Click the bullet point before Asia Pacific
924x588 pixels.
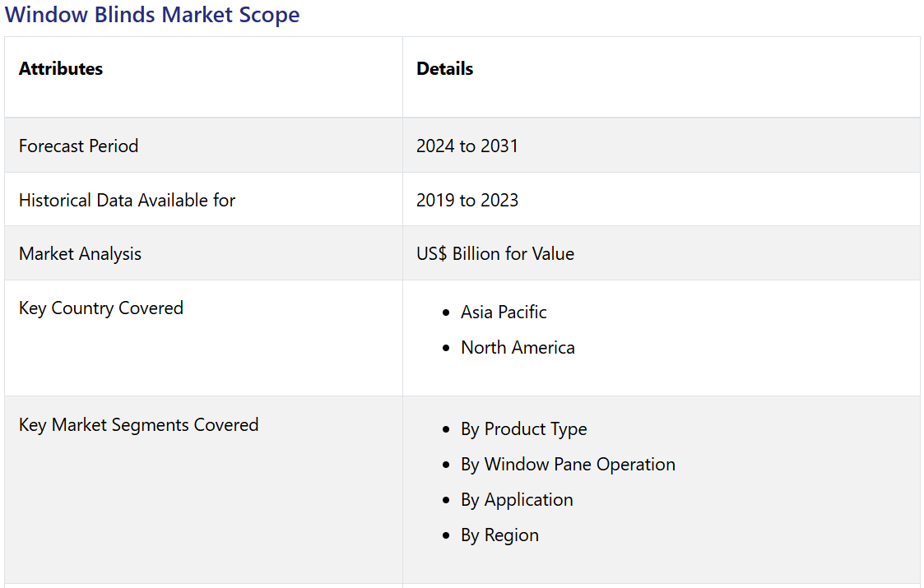click(446, 313)
